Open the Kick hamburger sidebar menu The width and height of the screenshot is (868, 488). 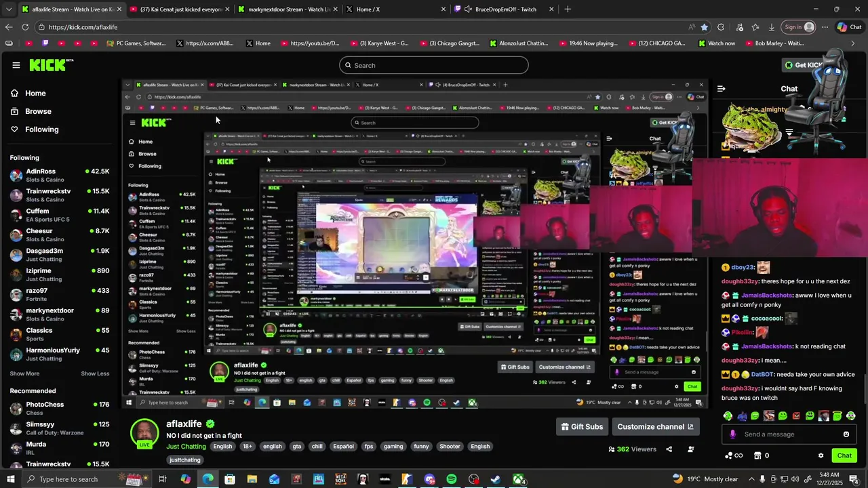(16, 65)
